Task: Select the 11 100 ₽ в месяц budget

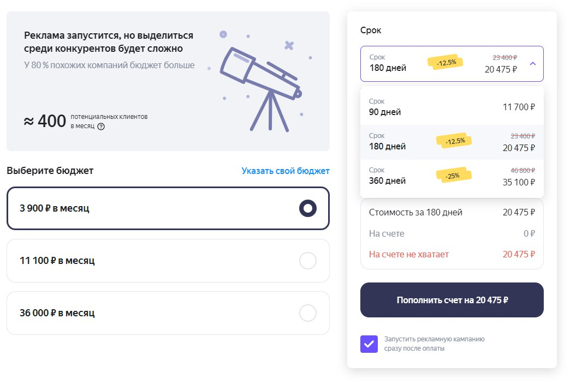Action: coord(168,261)
